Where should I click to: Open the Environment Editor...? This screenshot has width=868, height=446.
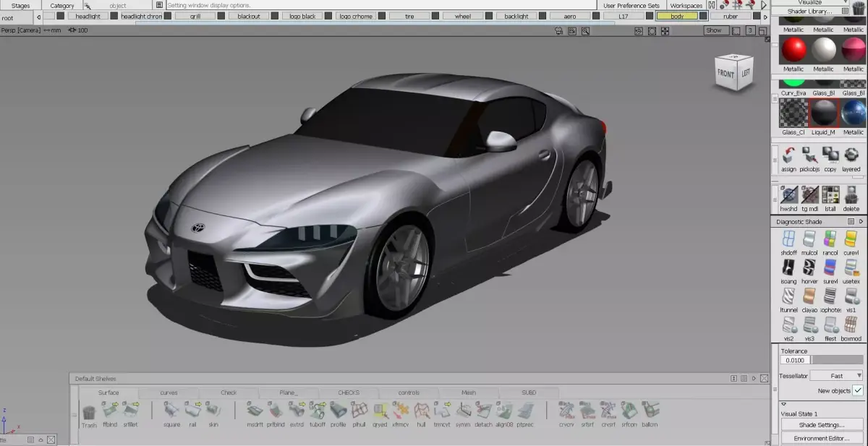(x=822, y=438)
